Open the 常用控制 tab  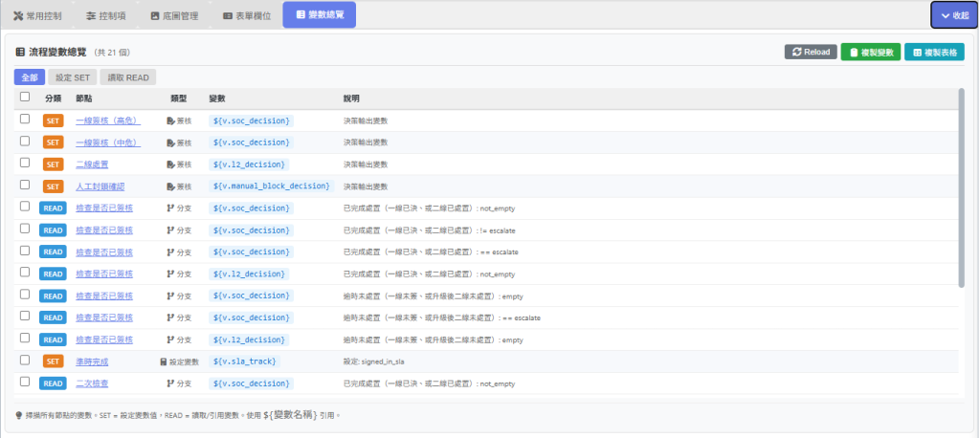tap(37, 16)
